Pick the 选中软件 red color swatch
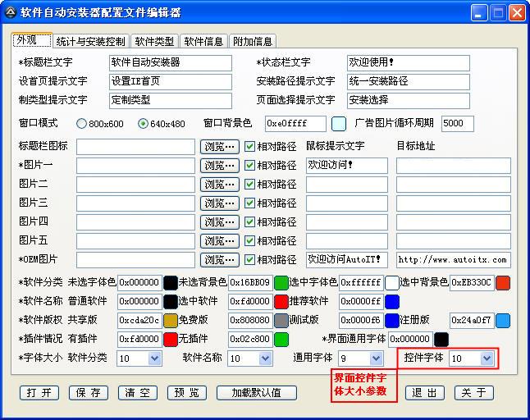The image size is (530, 420). pyautogui.click(x=281, y=302)
